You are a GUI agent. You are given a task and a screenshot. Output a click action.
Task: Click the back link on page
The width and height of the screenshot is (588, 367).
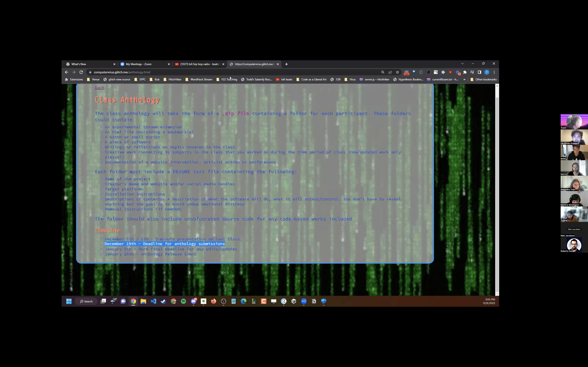pos(99,88)
